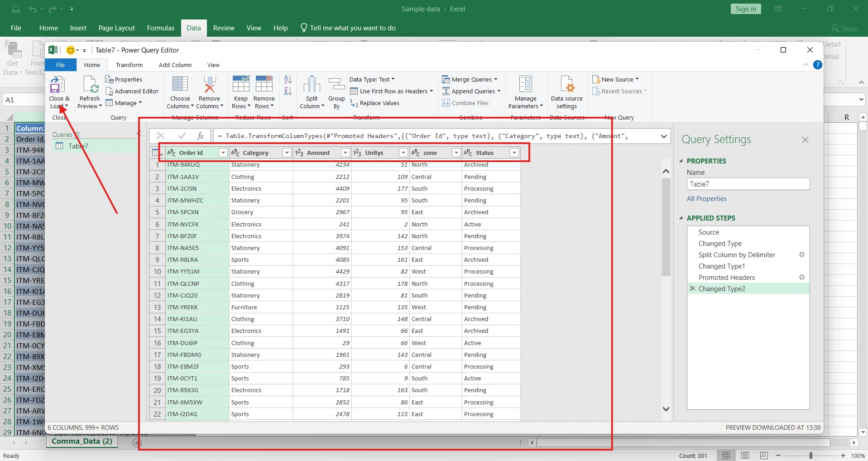
Task: Expand the New Source dropdown
Action: pyautogui.click(x=617, y=79)
